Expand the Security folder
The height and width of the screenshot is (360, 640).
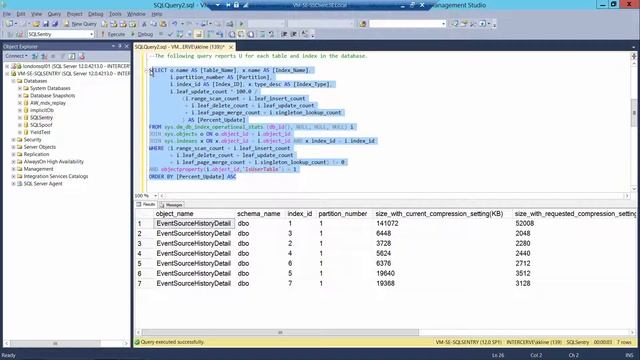(x=13, y=140)
